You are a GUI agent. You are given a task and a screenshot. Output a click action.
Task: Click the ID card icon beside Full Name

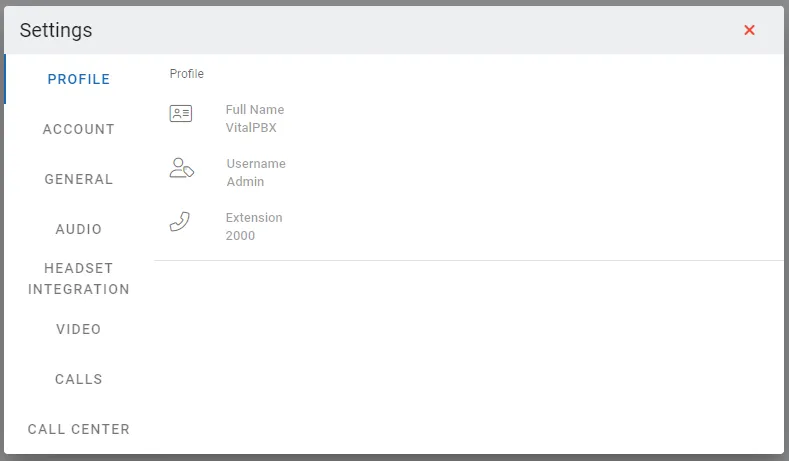pyautogui.click(x=181, y=114)
